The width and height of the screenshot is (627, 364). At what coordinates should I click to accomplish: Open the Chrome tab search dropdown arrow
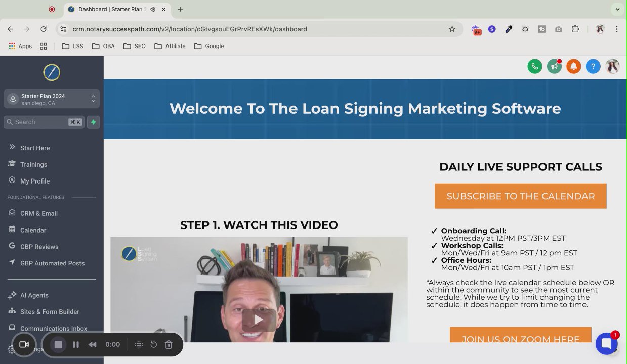[617, 9]
